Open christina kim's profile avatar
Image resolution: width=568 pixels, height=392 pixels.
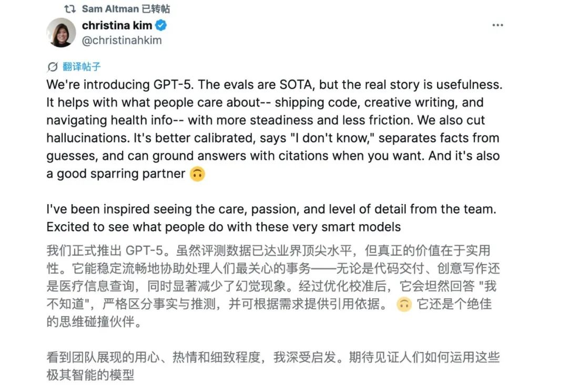(61, 33)
